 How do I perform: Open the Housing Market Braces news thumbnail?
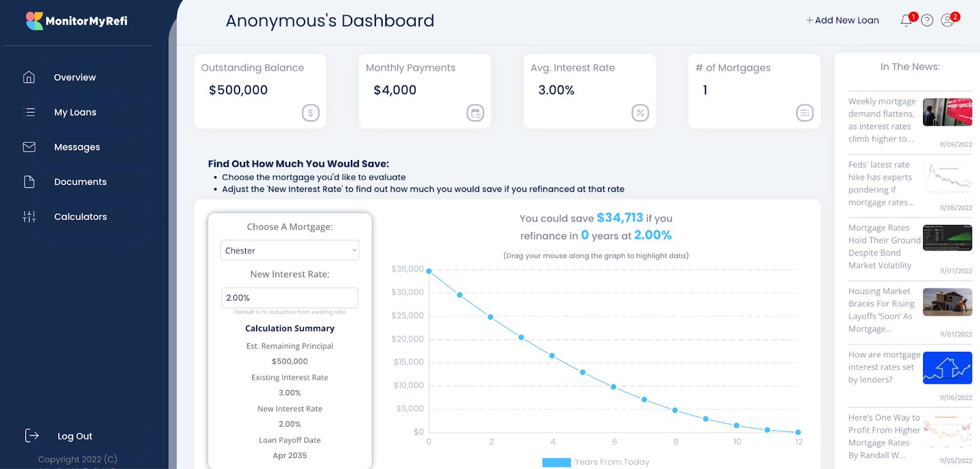[x=947, y=302]
